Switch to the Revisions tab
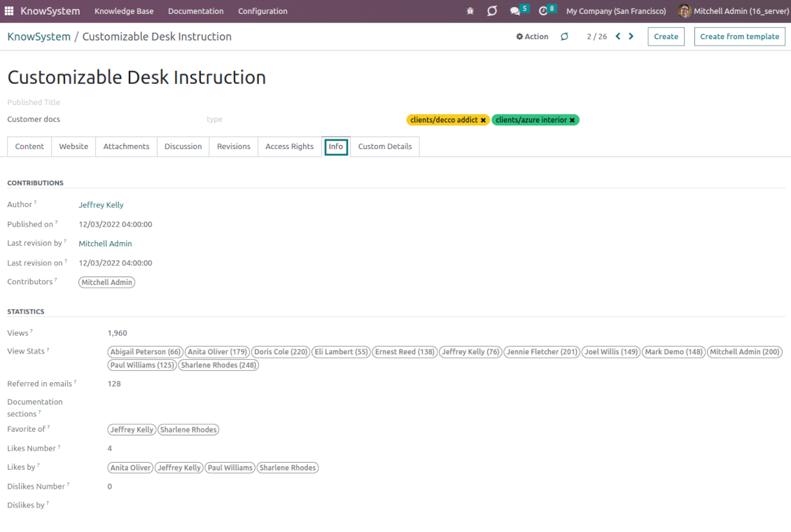Image resolution: width=791 pixels, height=532 pixels. 234,146
